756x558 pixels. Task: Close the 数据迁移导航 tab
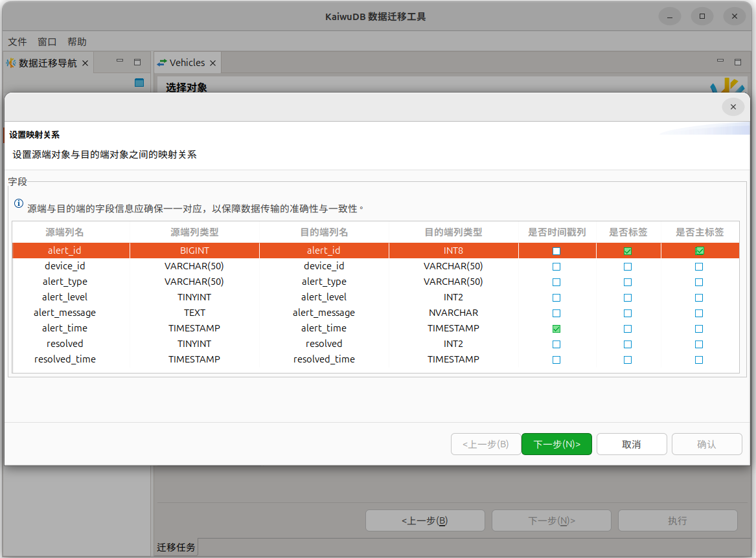[x=85, y=63]
